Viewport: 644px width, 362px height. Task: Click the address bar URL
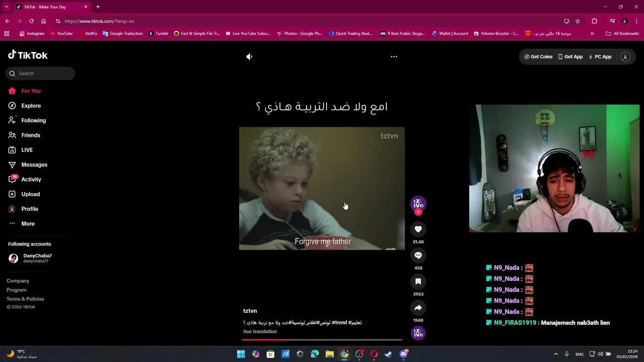[99, 21]
